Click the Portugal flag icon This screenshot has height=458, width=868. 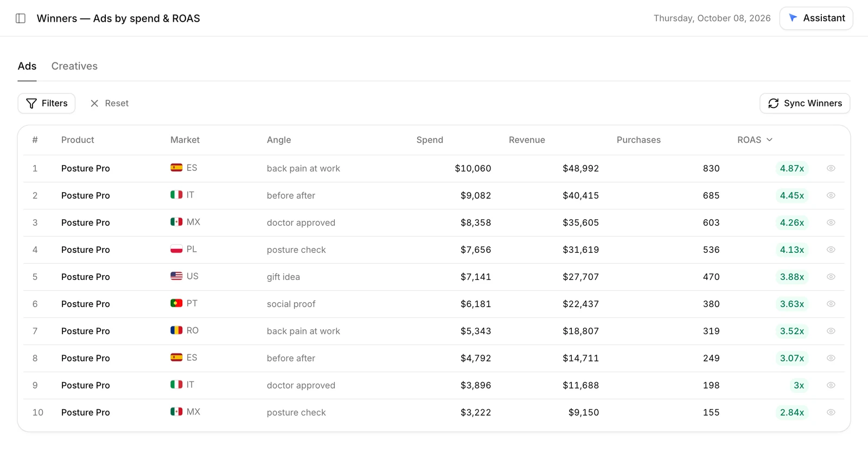pos(176,303)
